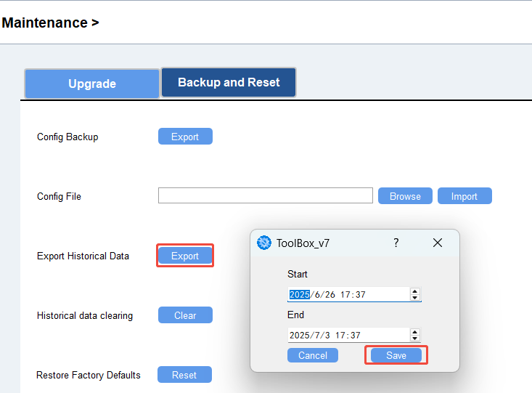The width and height of the screenshot is (532, 393).
Task: Click the question mark help button
Action: click(x=396, y=243)
